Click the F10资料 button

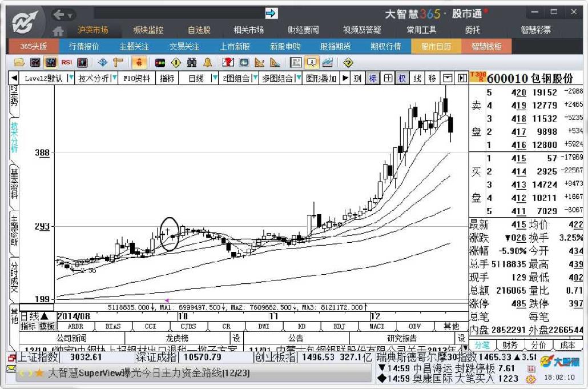pyautogui.click(x=136, y=78)
